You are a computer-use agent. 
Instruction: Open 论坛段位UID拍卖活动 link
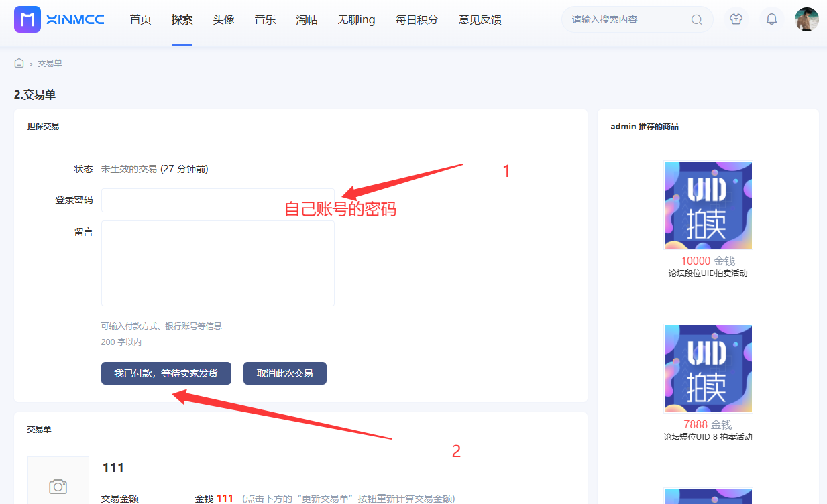tap(708, 273)
